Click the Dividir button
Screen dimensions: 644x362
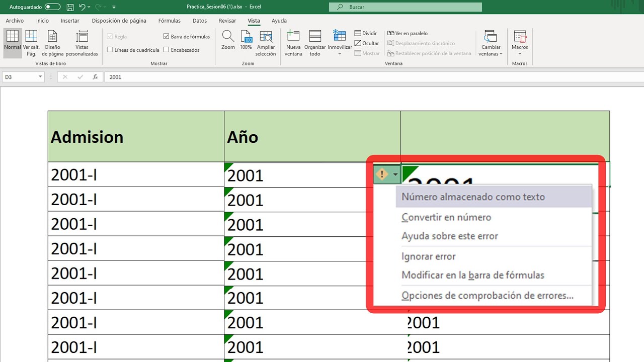point(366,33)
